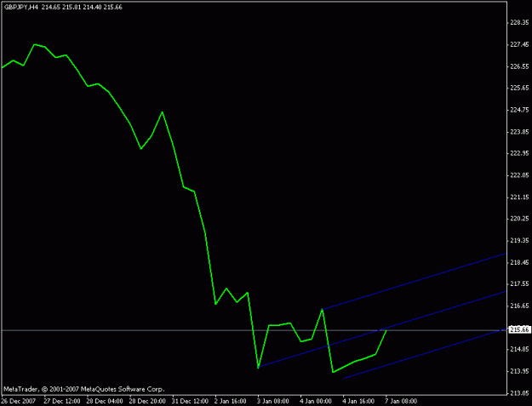Click the 225.65 price scale label
The image size is (532, 406).
point(519,89)
